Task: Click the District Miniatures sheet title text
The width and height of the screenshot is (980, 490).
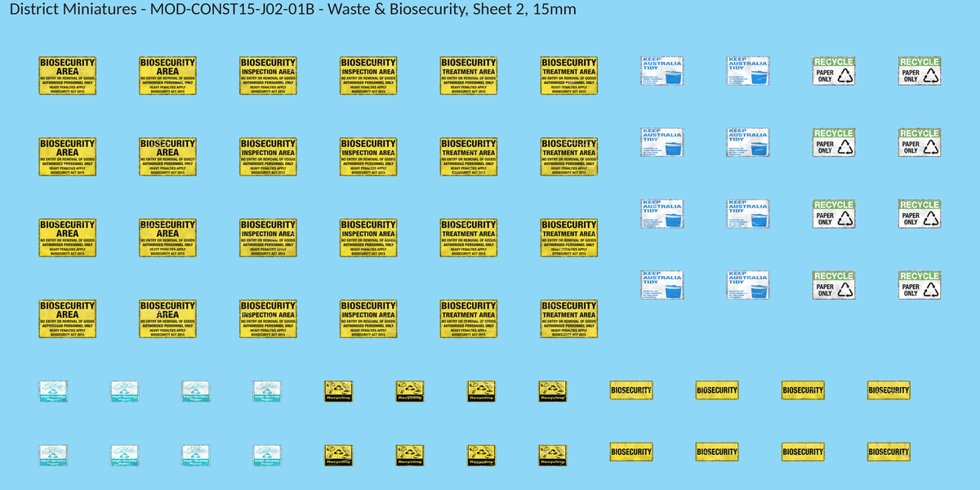Action: 292,10
